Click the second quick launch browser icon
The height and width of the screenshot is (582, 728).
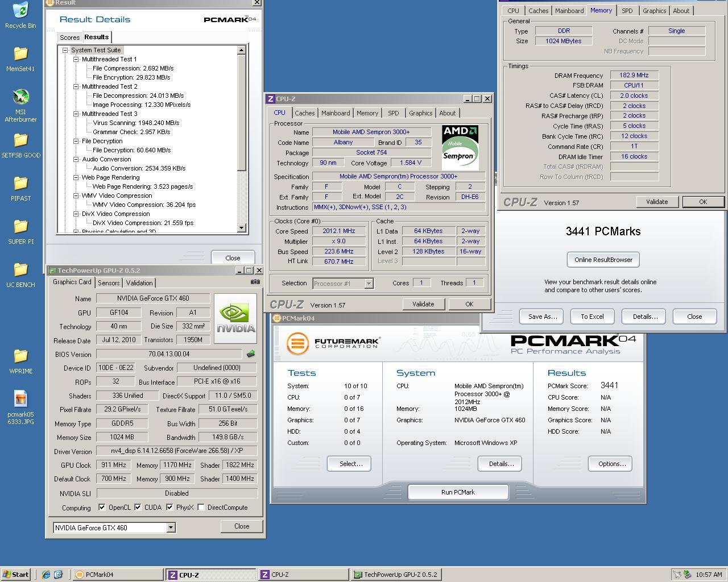tap(58, 575)
